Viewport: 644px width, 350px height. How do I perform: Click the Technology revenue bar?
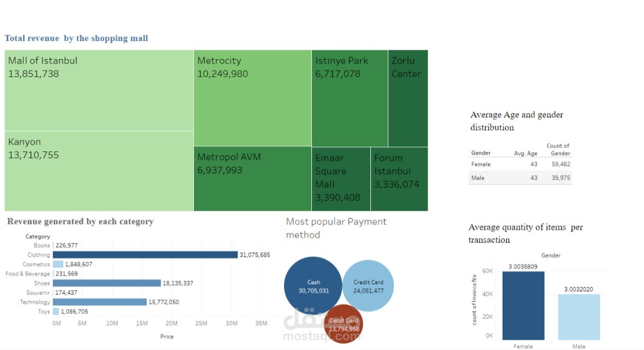(x=100, y=302)
